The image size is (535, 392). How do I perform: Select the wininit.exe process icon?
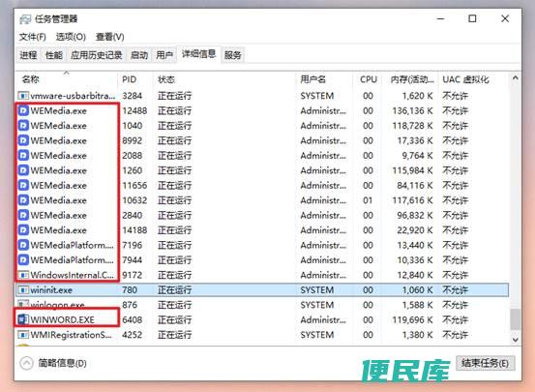pyautogui.click(x=23, y=290)
